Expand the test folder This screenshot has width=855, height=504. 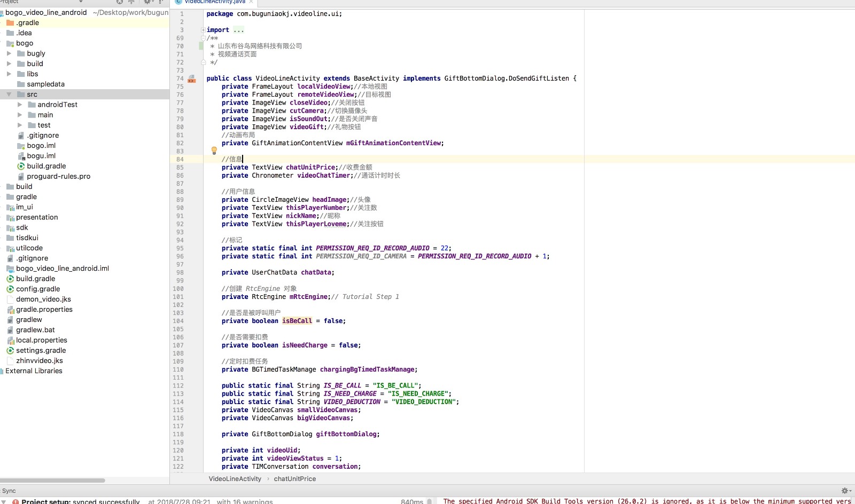pos(20,125)
